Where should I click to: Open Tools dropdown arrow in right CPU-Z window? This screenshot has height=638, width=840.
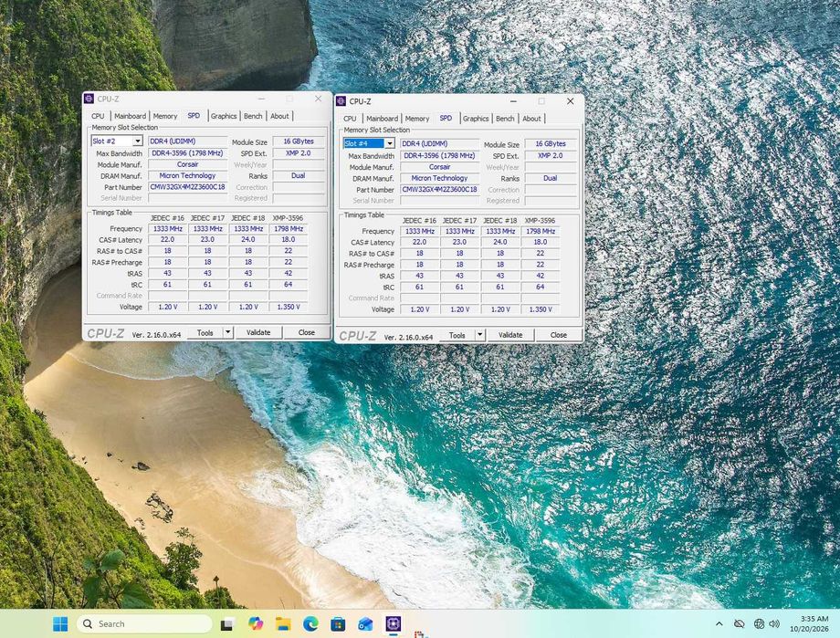(x=480, y=335)
